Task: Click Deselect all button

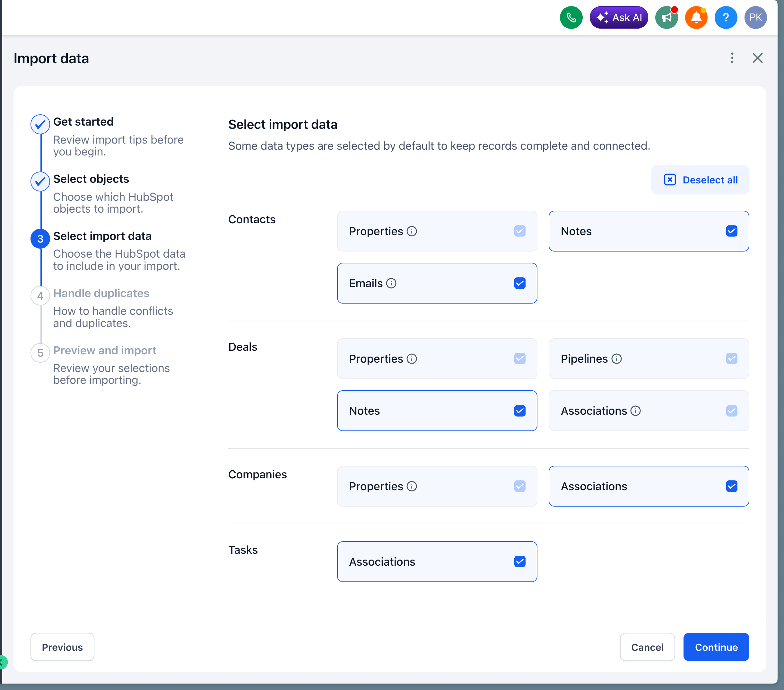Action: [x=700, y=180]
